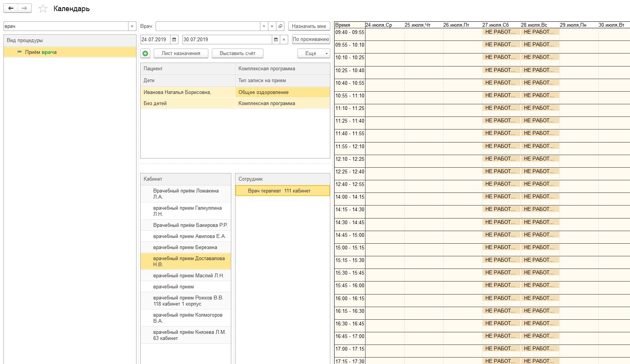This screenshot has width=630, height=364.
Task: Click the Выставить счёт button
Action: pos(237,53)
